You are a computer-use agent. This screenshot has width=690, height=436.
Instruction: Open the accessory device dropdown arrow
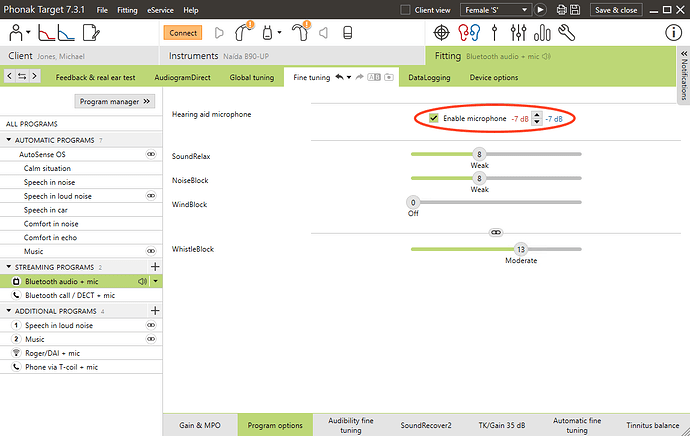279,33
